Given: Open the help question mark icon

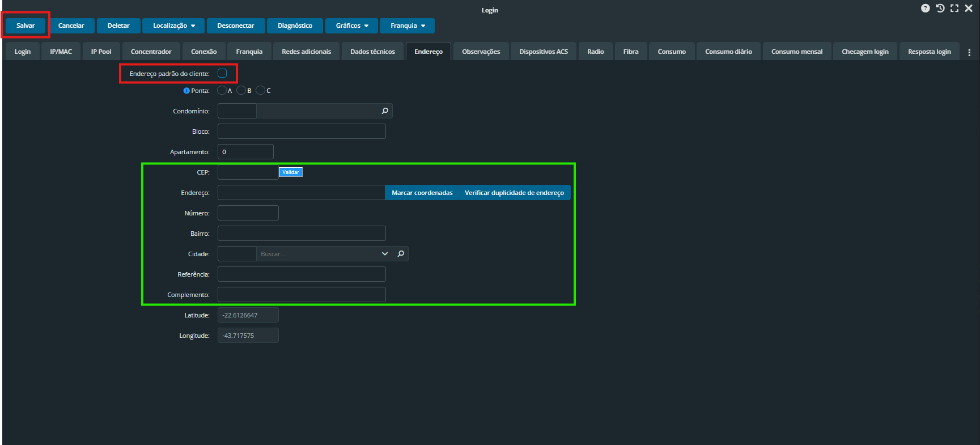Looking at the screenshot, I should pos(925,9).
